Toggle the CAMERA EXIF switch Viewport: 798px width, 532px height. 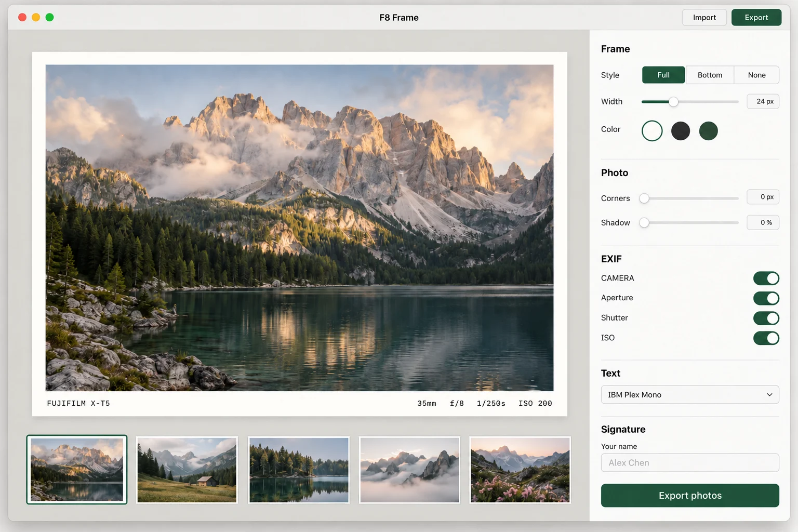point(766,278)
